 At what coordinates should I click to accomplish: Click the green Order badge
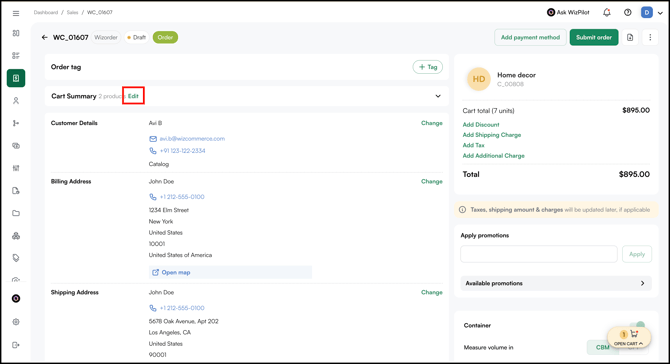point(165,38)
